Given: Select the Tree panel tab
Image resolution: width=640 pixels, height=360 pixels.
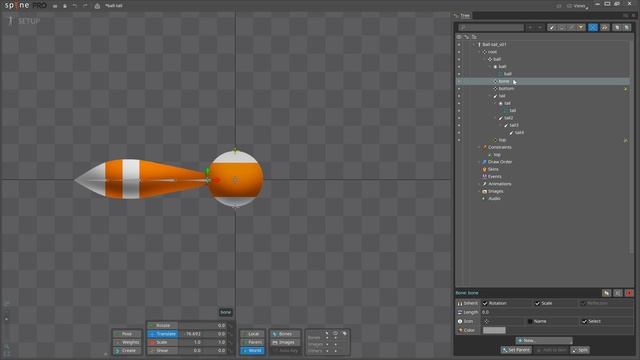Looking at the screenshot, I should pyautogui.click(x=462, y=16).
